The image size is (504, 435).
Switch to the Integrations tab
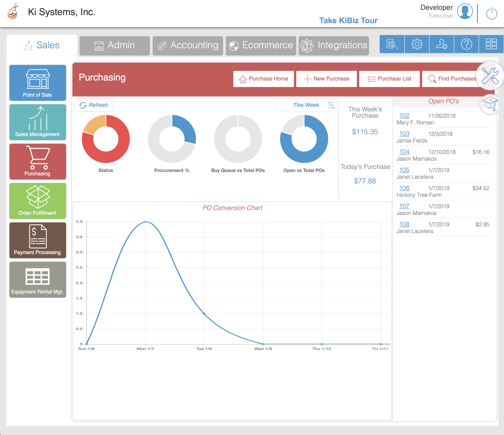pyautogui.click(x=334, y=45)
